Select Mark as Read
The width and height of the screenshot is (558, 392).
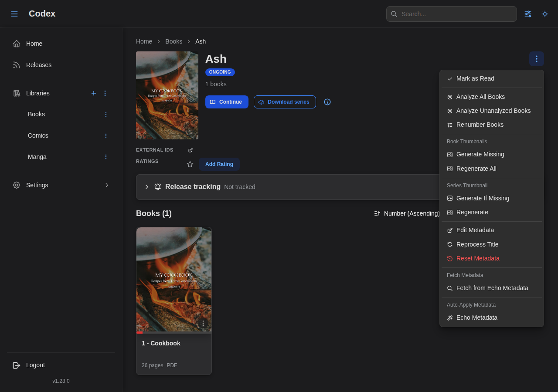pyautogui.click(x=492, y=78)
